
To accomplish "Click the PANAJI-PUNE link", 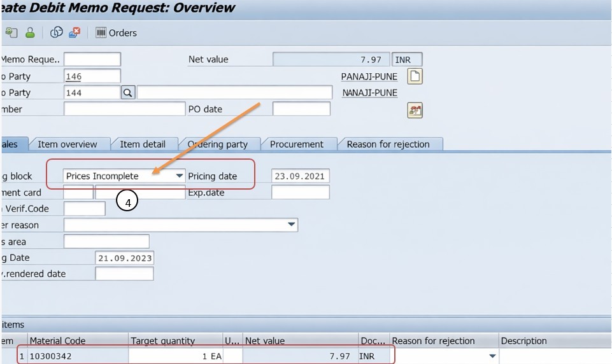I will [369, 76].
